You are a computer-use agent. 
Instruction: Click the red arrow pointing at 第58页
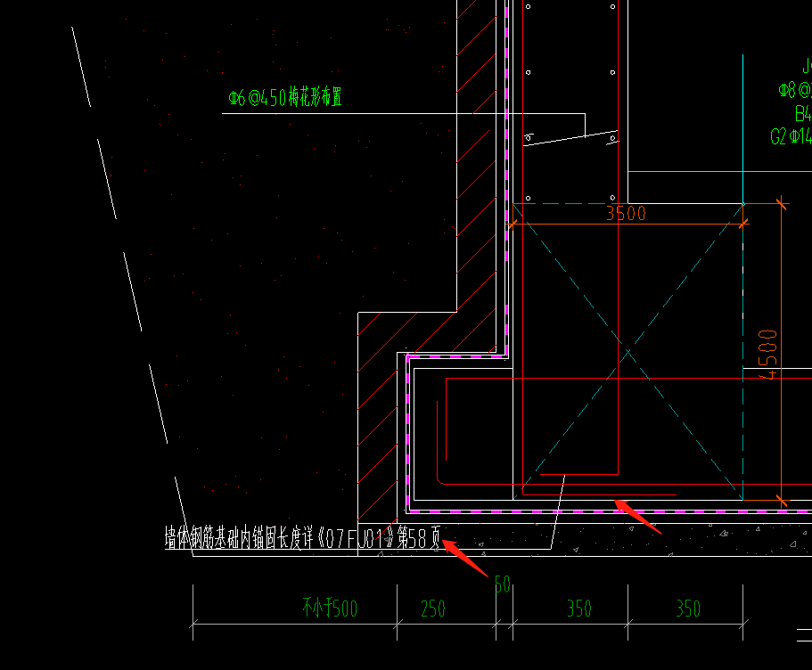pyautogui.click(x=465, y=558)
